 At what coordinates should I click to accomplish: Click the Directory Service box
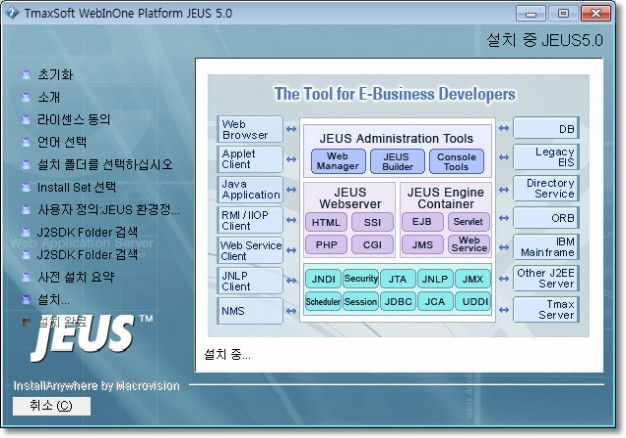[x=546, y=188]
